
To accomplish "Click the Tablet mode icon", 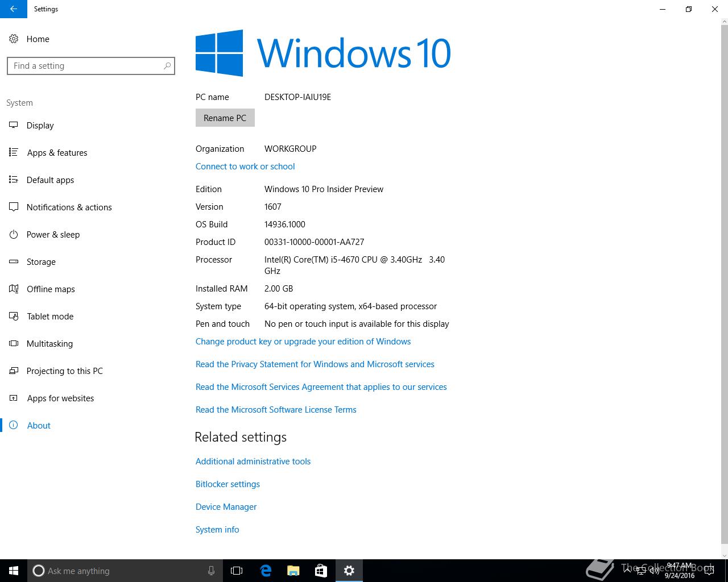I will 14,316.
